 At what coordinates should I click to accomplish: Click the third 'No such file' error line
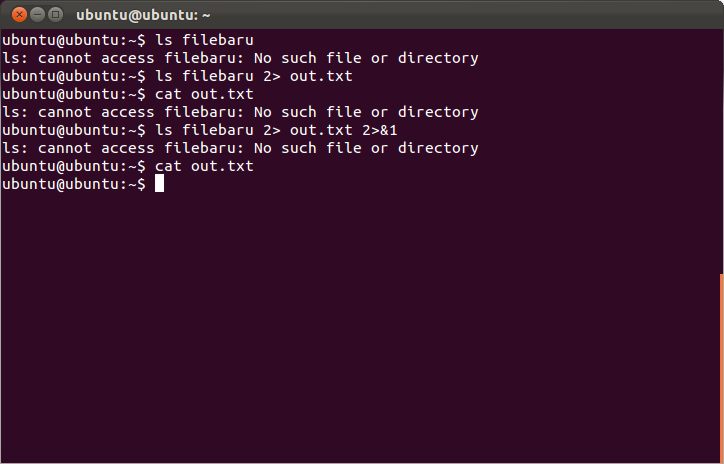point(241,148)
